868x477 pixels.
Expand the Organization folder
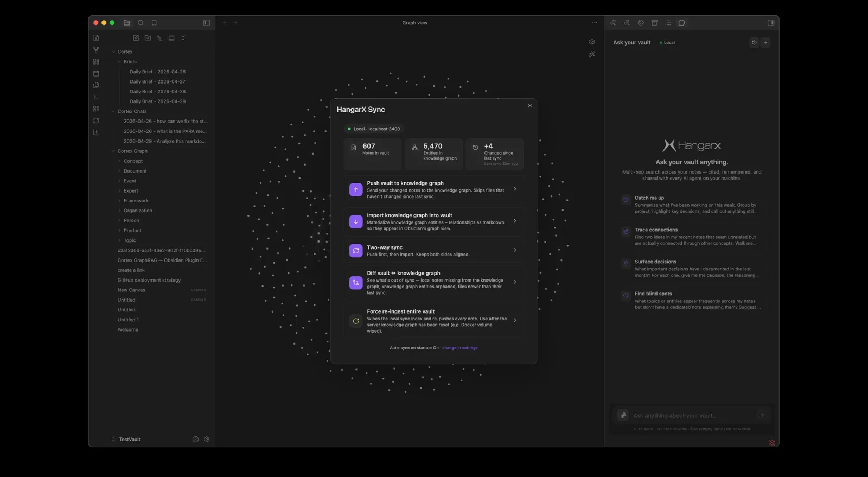point(119,211)
